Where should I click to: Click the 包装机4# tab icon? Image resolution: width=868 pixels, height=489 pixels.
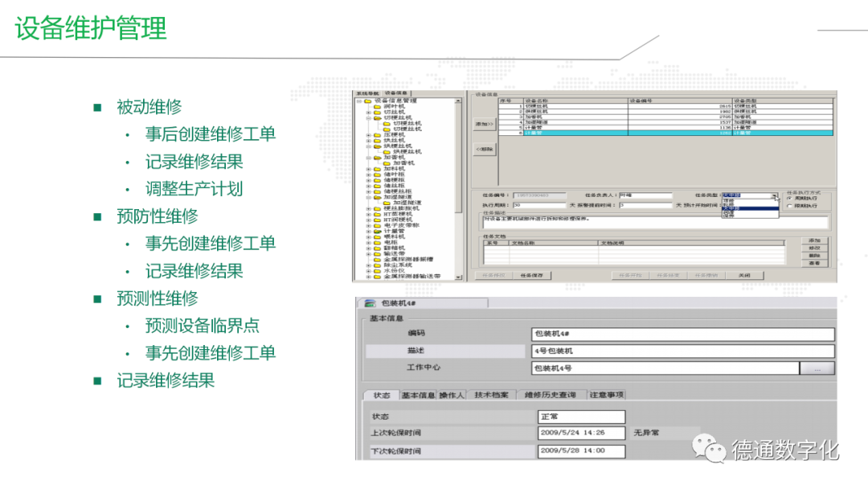371,303
